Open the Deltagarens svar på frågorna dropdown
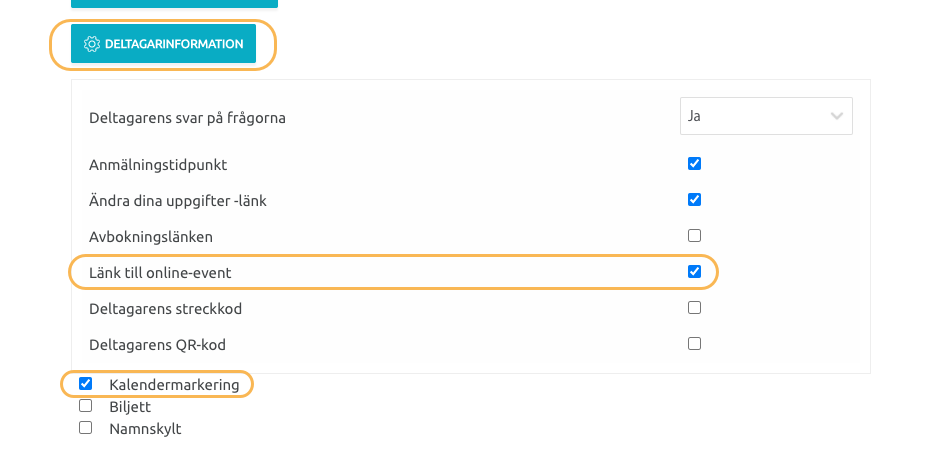 point(766,116)
